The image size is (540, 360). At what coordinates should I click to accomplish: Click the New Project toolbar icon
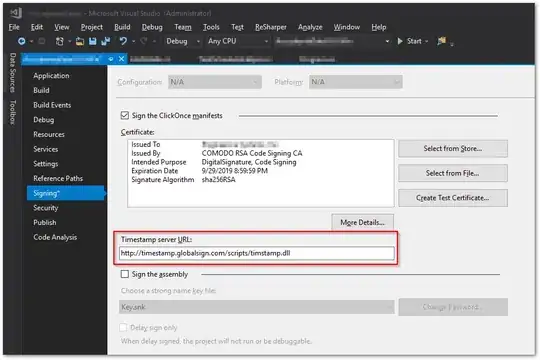click(60, 42)
